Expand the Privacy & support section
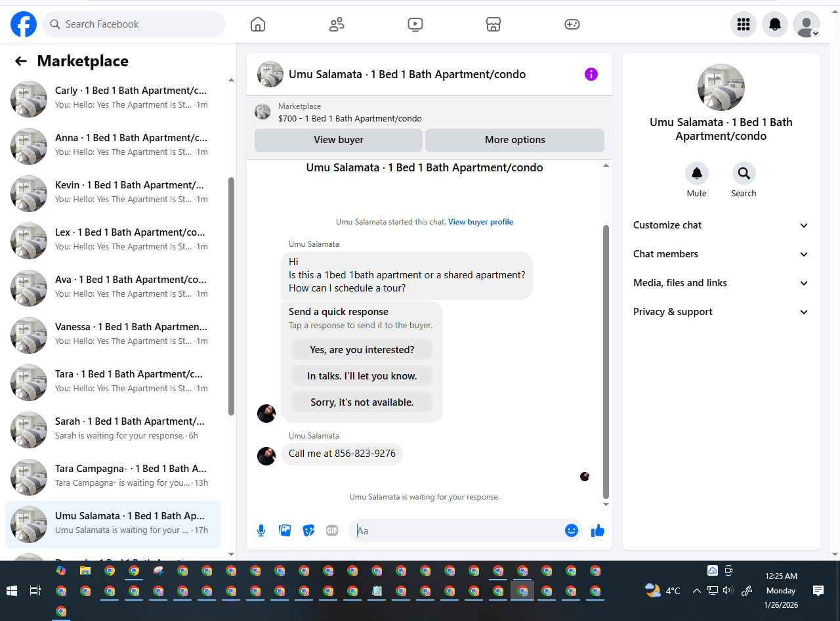 coord(721,312)
